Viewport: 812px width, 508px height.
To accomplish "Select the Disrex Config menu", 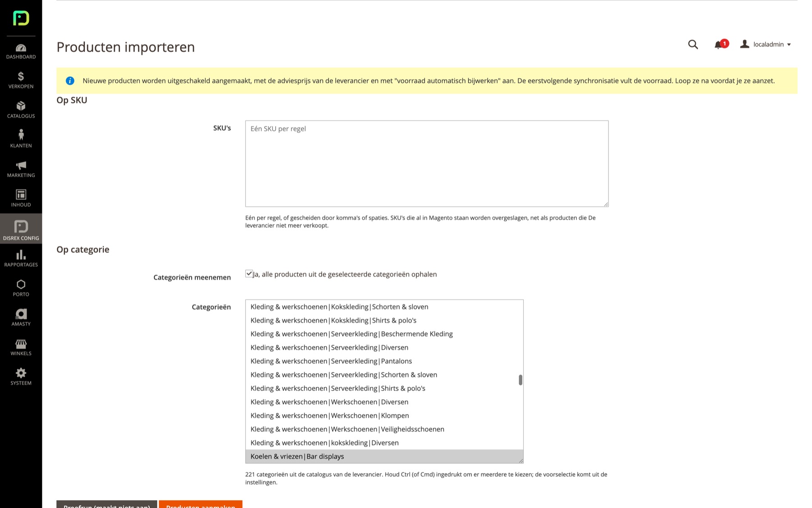I will coord(21,229).
